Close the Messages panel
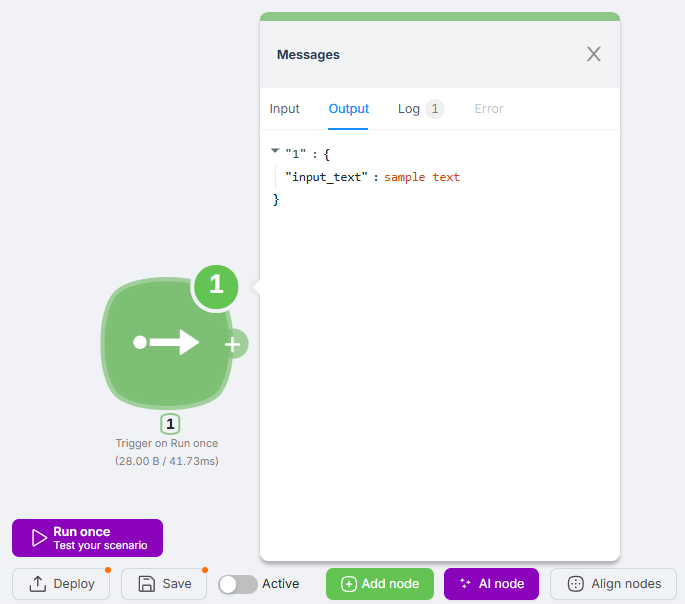The width and height of the screenshot is (685, 604). pos(594,54)
